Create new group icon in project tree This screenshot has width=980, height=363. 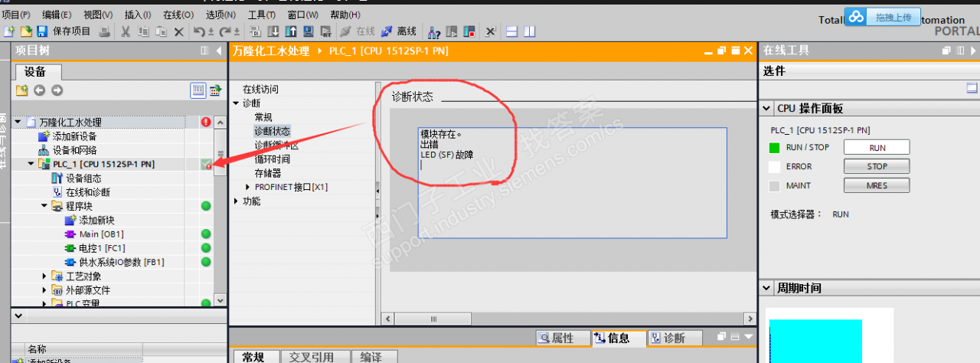(21, 90)
